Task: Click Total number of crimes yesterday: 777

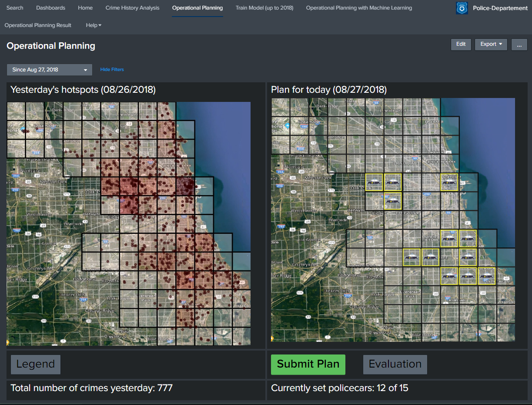Action: click(91, 388)
